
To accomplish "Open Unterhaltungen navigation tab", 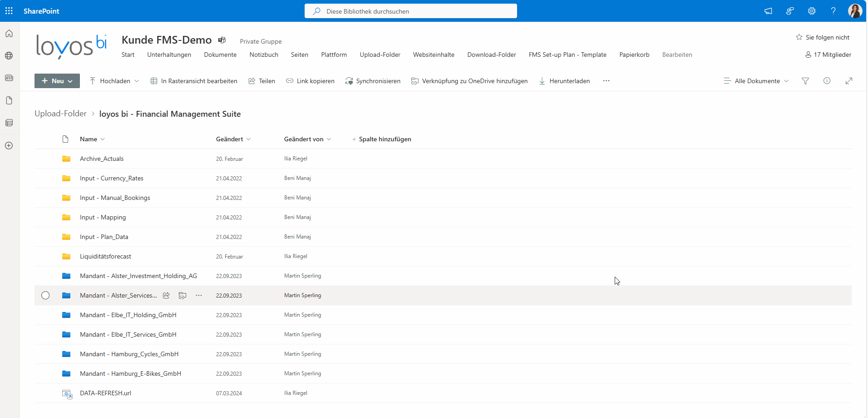I will click(169, 55).
